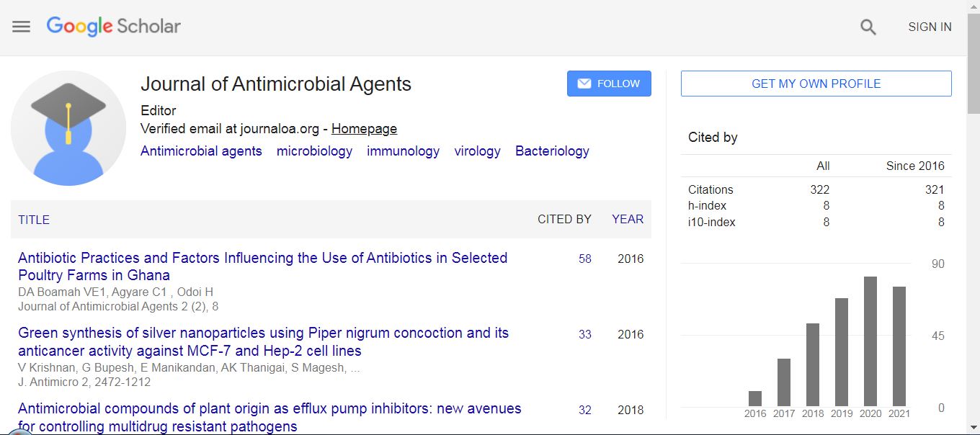This screenshot has height=435, width=980.
Task: Click the Get My Own Profile button
Action: pyautogui.click(x=816, y=84)
